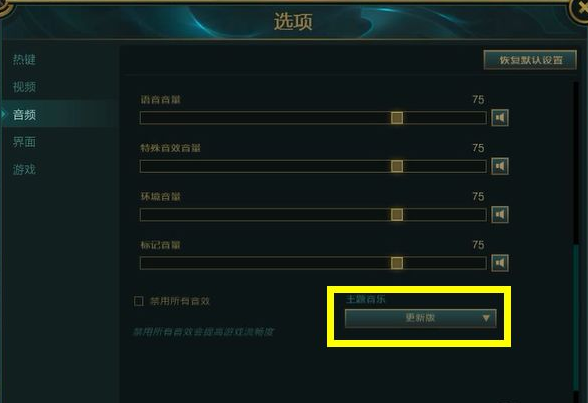Select the 音频 tab
Screen dimensions: 588x403
pyautogui.click(x=24, y=115)
